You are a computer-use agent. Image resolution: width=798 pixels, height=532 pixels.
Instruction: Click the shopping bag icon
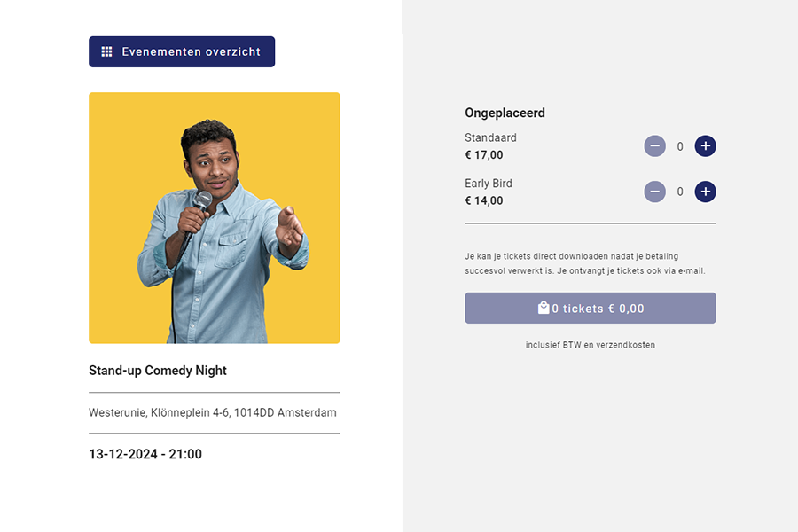tap(544, 308)
